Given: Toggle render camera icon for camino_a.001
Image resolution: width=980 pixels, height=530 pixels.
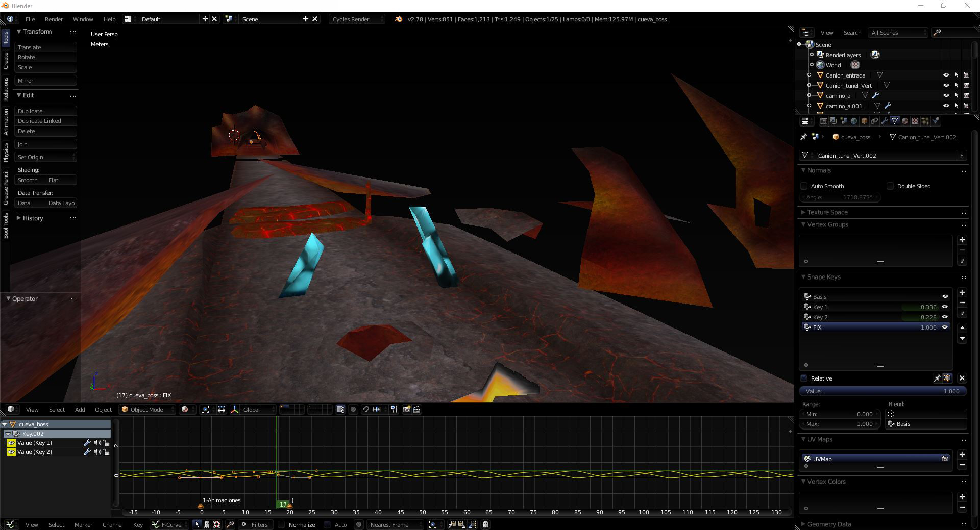Looking at the screenshot, I should pos(966,106).
